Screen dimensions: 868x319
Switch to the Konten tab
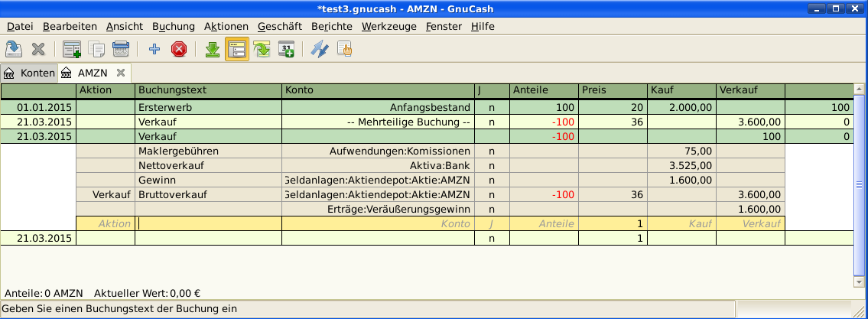pos(30,73)
